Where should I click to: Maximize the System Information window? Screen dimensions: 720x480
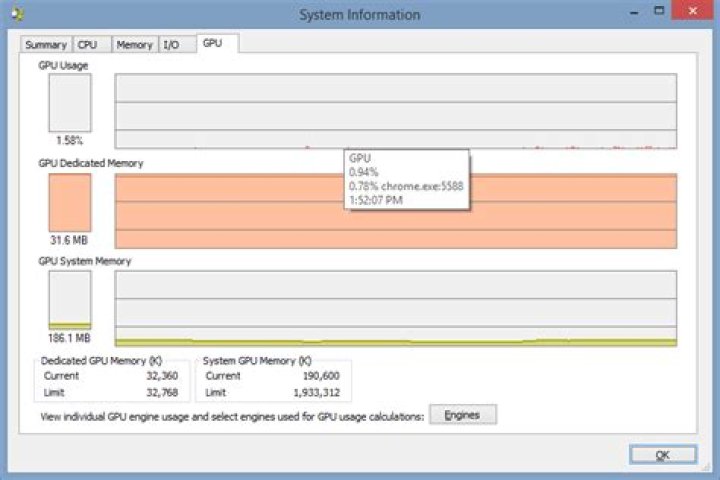tap(659, 11)
